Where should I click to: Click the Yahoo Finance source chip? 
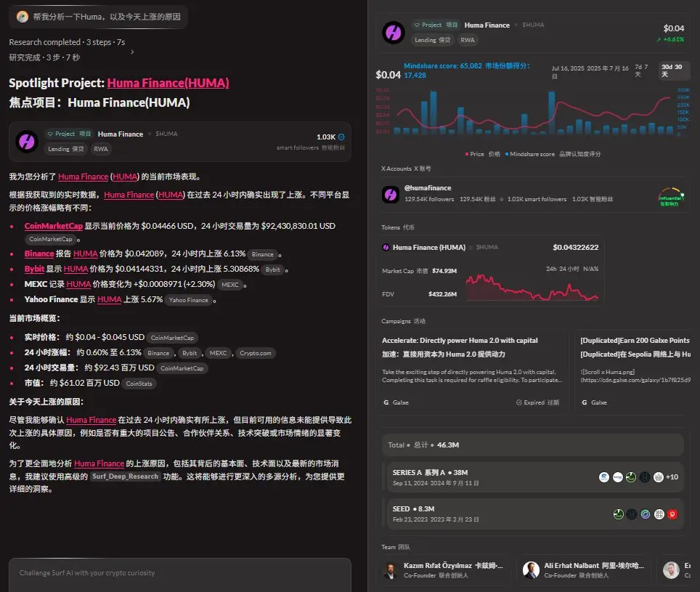(188, 300)
